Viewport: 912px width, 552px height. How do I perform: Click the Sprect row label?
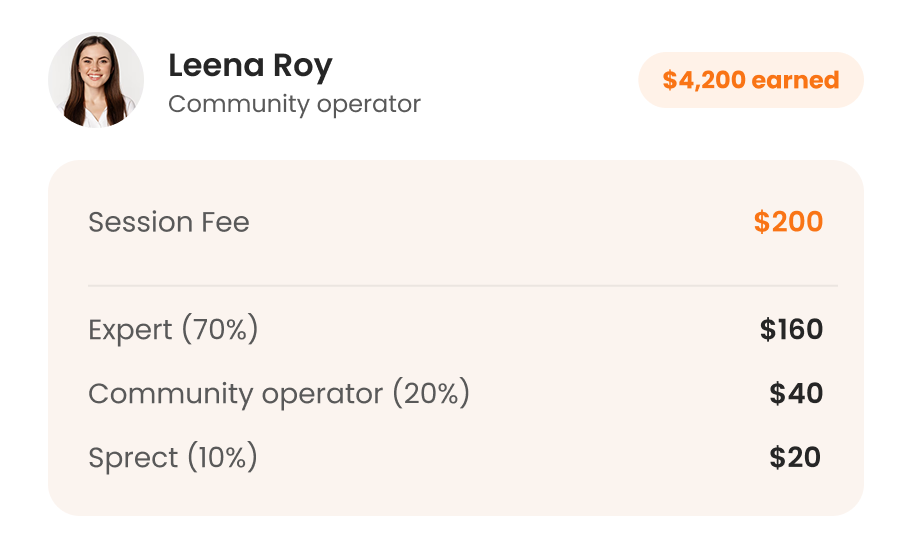[x=133, y=458]
